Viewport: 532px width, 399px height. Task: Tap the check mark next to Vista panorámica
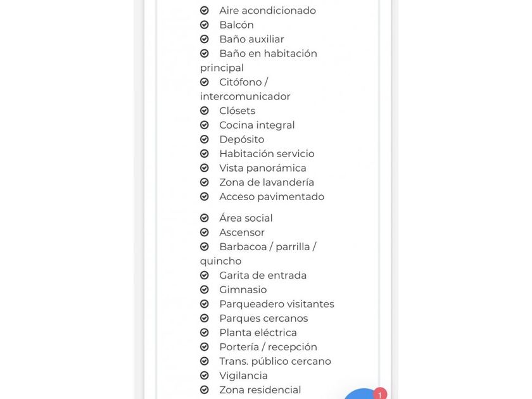click(205, 168)
